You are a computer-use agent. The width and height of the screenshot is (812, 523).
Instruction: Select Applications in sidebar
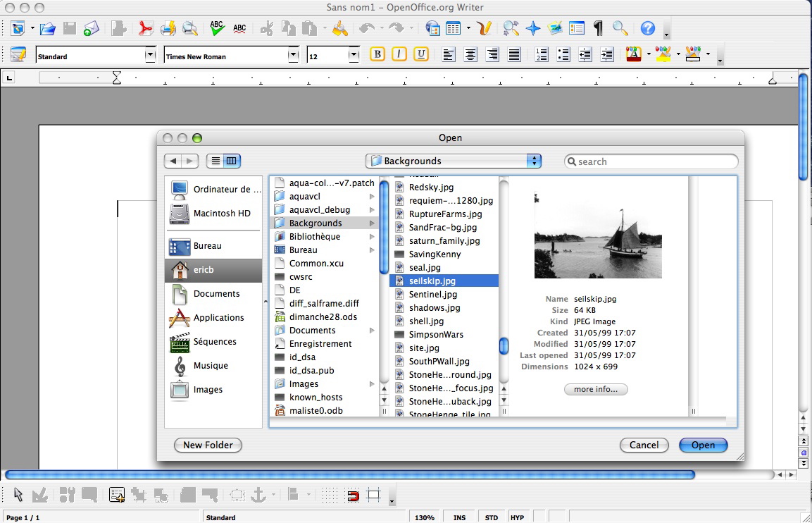click(x=213, y=318)
